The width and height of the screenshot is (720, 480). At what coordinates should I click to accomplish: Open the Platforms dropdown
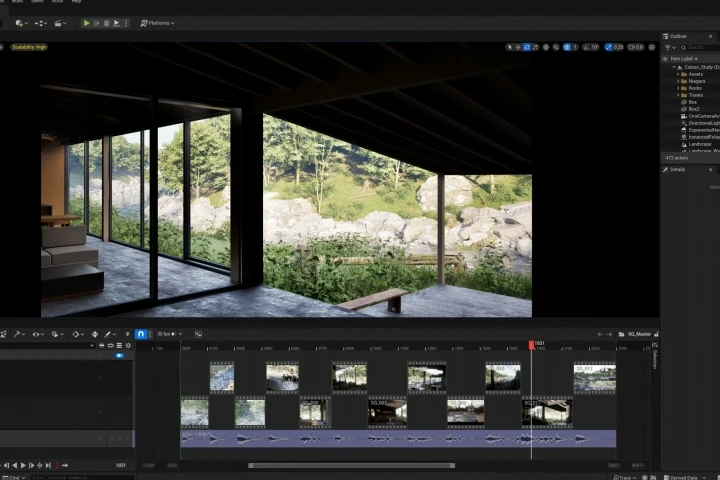[x=157, y=23]
